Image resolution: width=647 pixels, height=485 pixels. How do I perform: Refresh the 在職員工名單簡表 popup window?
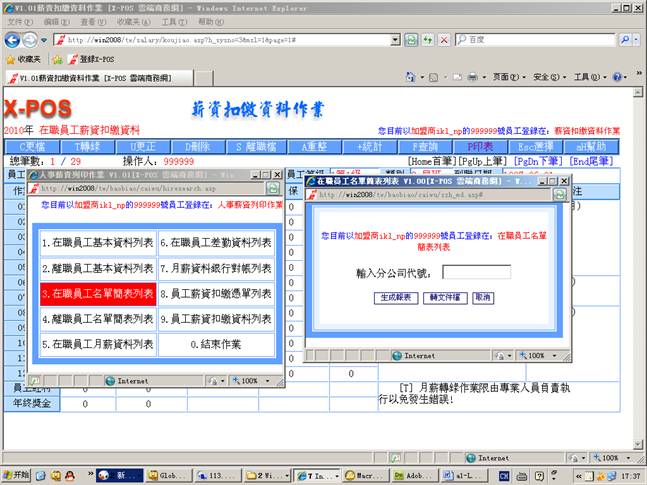click(x=560, y=195)
